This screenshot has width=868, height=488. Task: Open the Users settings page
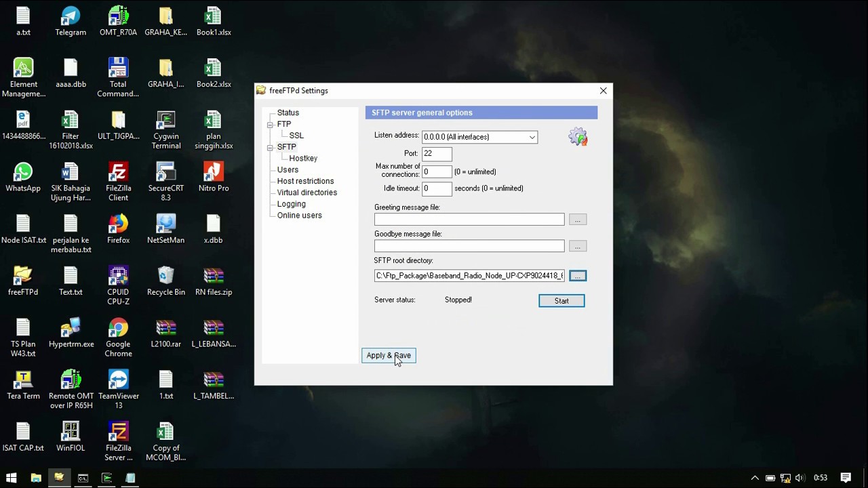coord(288,169)
